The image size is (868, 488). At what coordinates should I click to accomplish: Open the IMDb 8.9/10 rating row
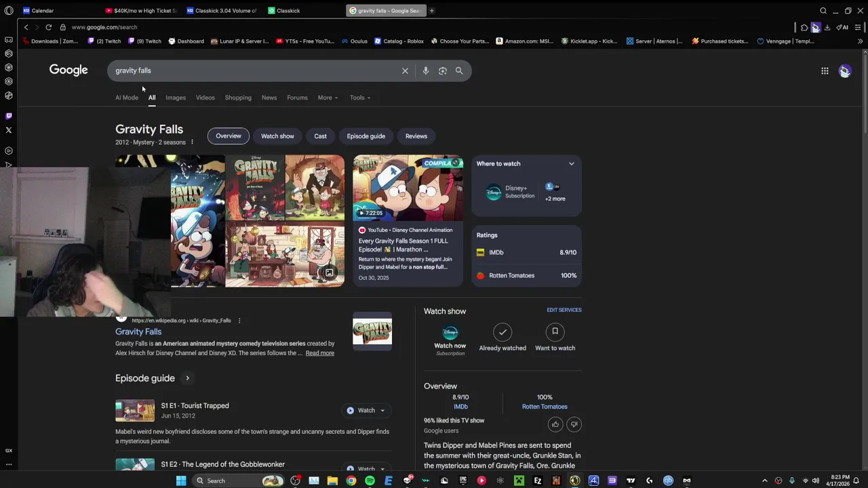(x=527, y=252)
